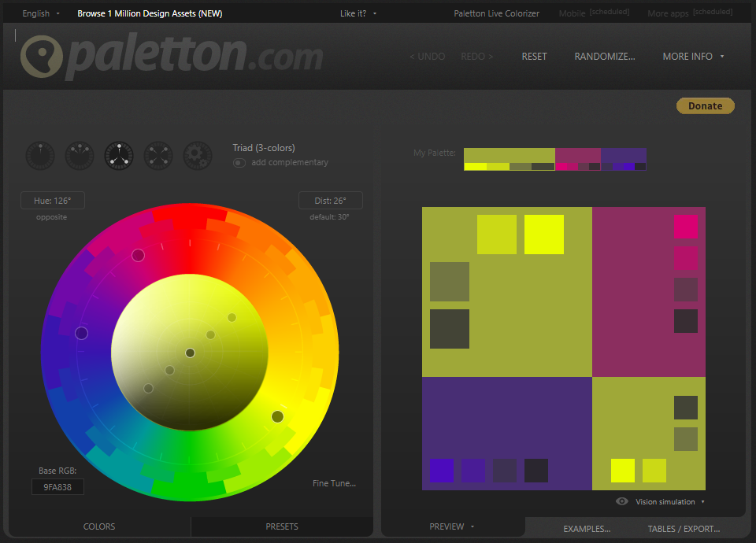Click the Hue: 126° field
The width and height of the screenshot is (756, 543).
pos(53,201)
